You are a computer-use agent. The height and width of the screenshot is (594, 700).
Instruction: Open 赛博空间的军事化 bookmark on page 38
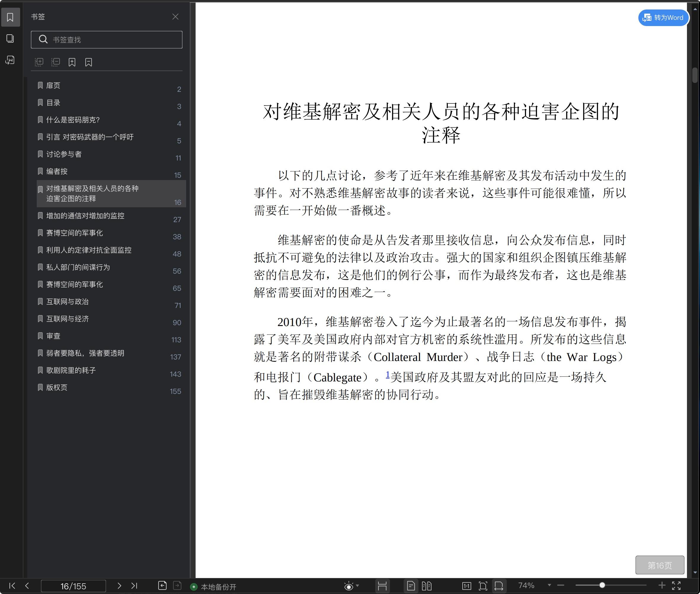[x=111, y=233]
